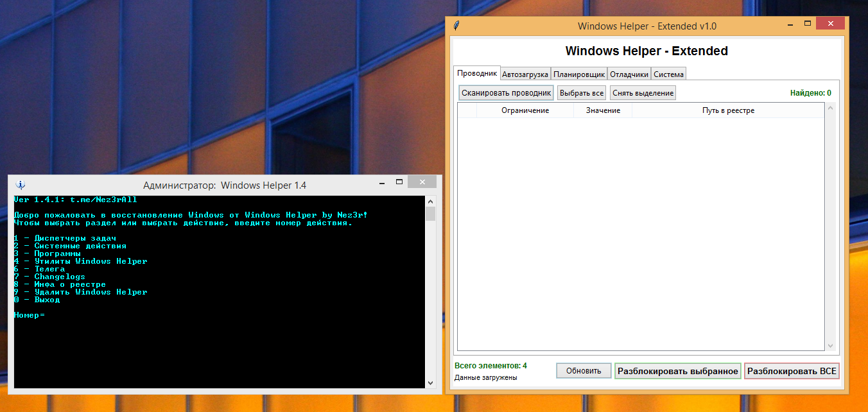Click the Путь в реестре column header
Viewport: 868px width, 412px height.
(728, 110)
